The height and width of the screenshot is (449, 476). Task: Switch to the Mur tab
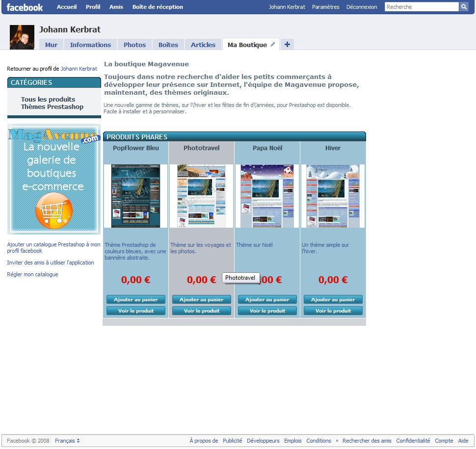point(51,45)
